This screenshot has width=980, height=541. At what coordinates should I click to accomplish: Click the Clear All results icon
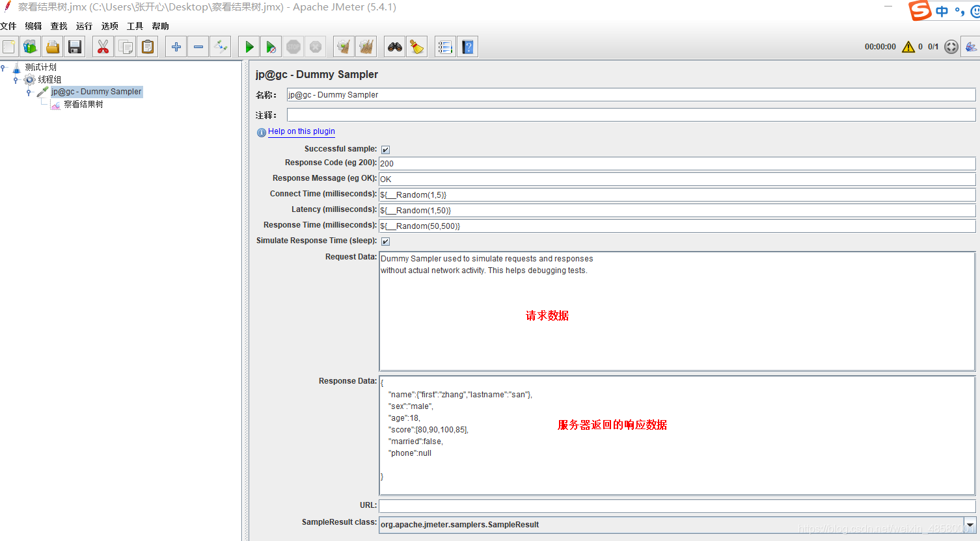366,47
